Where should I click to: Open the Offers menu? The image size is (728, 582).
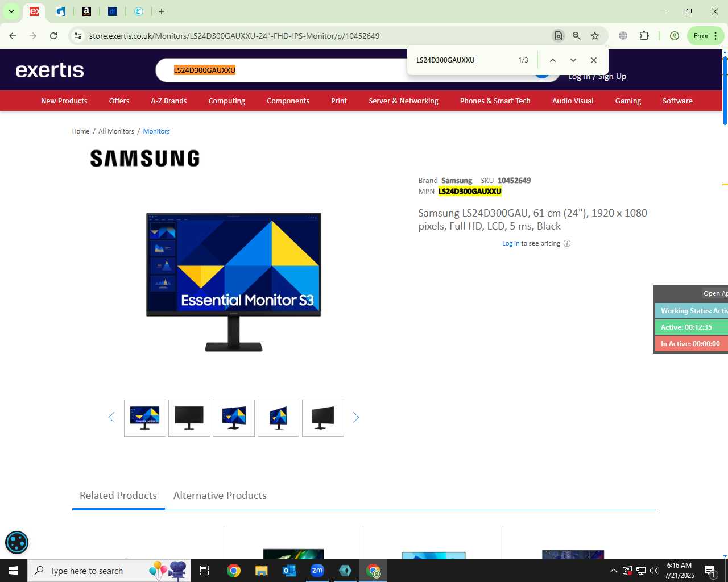(x=119, y=101)
